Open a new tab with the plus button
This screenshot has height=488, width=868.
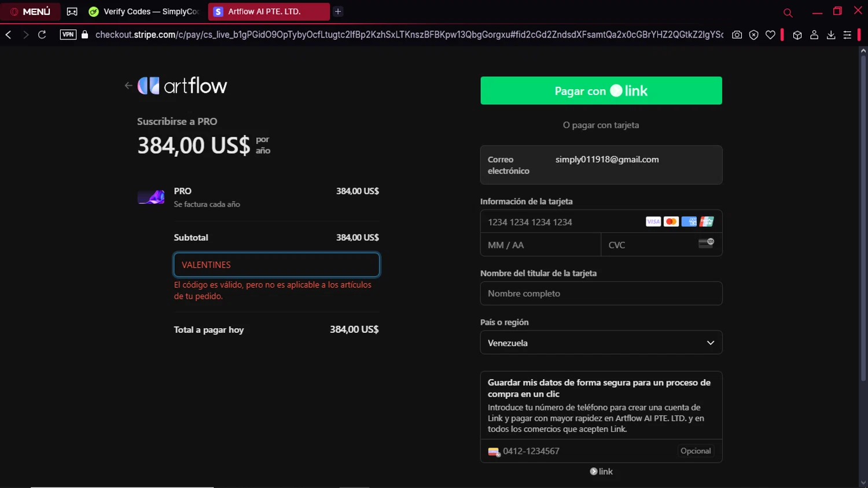pos(338,12)
